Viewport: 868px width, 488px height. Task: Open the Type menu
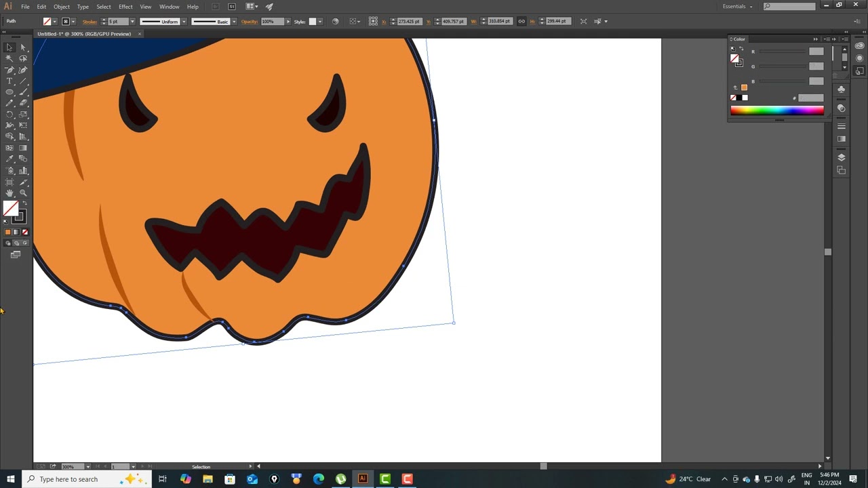(83, 7)
